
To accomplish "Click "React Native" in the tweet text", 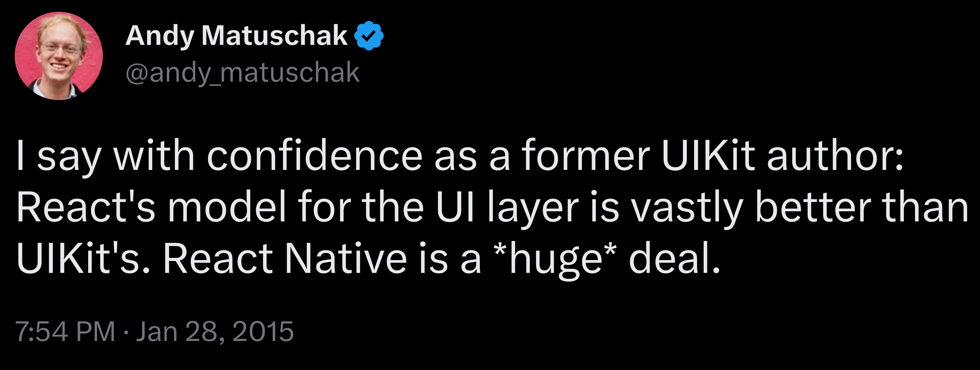I will (285, 259).
